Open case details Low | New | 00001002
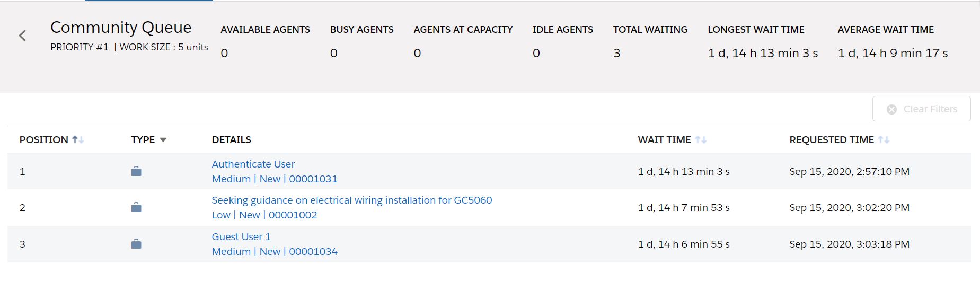This screenshot has width=980, height=281. (x=264, y=215)
